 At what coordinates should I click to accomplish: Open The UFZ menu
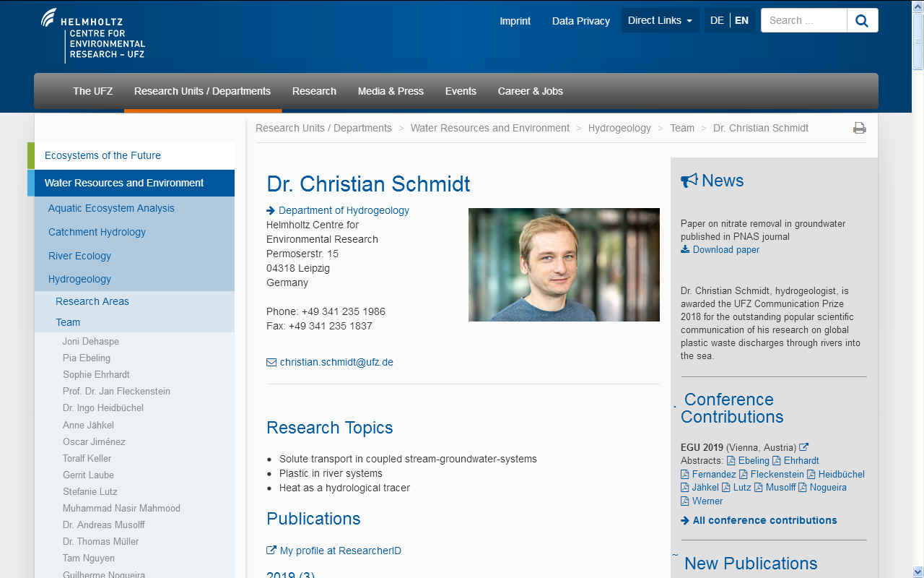tap(93, 91)
